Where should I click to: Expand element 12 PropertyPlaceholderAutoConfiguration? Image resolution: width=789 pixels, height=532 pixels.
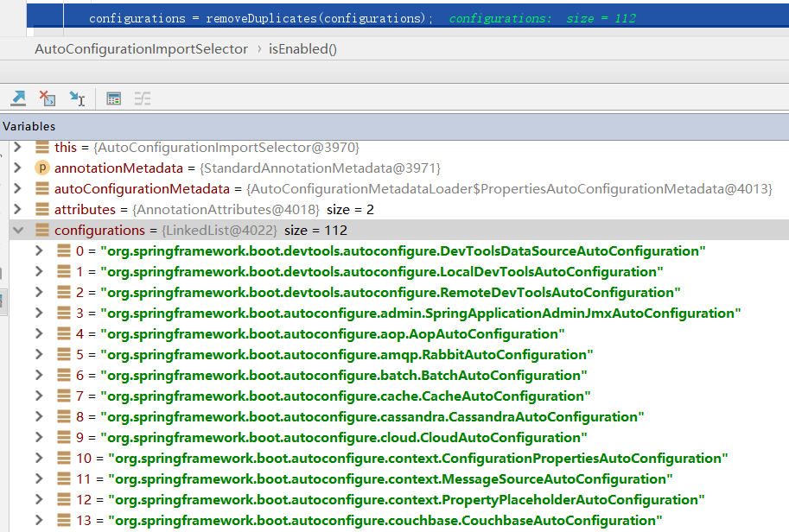[x=39, y=499]
